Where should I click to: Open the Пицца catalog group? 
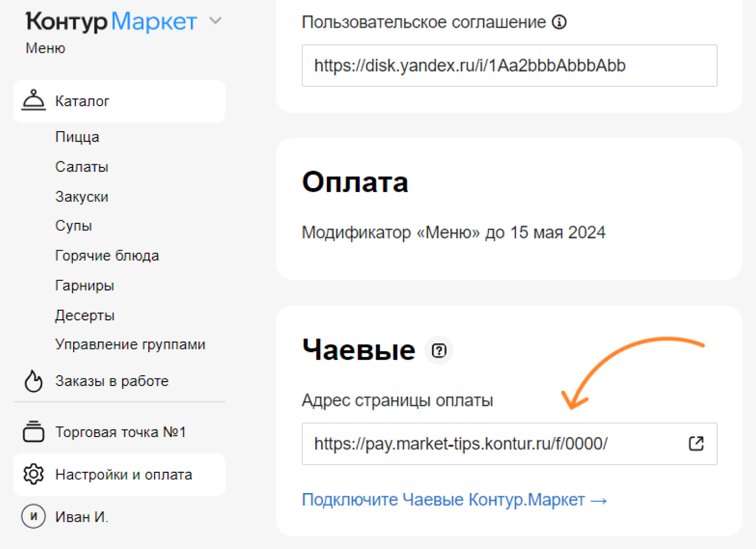77,137
